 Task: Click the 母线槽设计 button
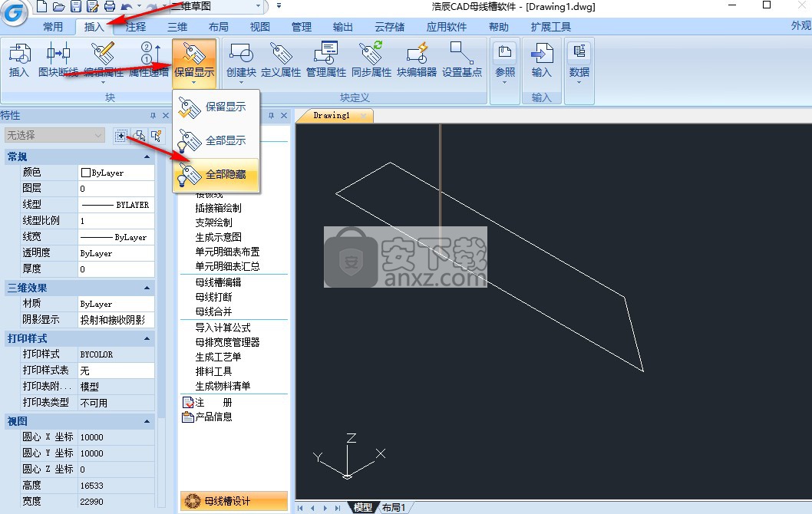click(x=234, y=501)
